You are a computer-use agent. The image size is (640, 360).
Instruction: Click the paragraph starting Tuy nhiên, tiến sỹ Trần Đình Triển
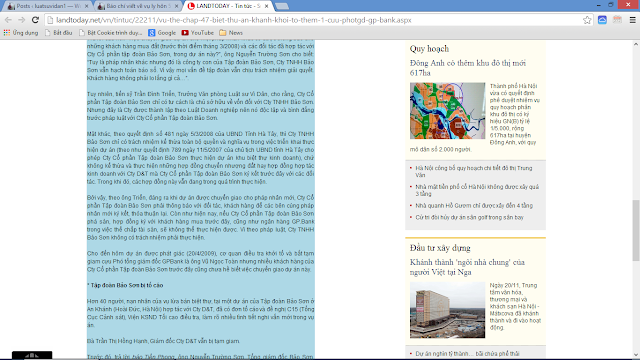(200, 106)
